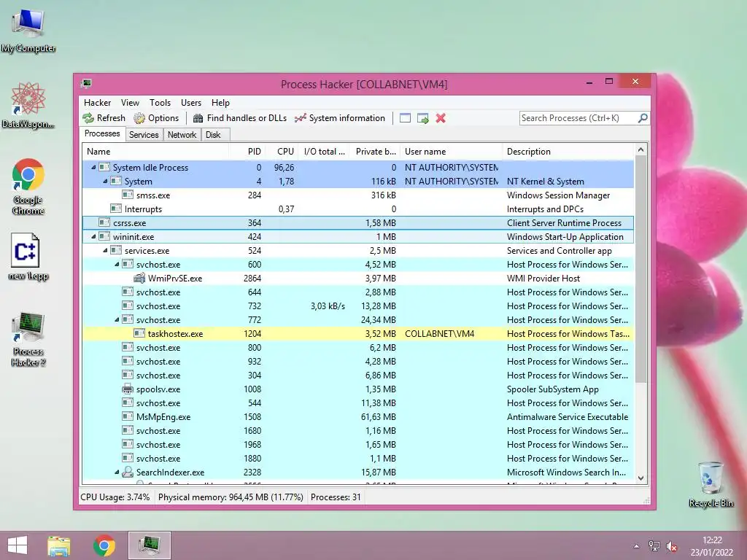This screenshot has width=747, height=560.
Task: Collapse svchost.exe PID 600 node
Action: point(117,264)
